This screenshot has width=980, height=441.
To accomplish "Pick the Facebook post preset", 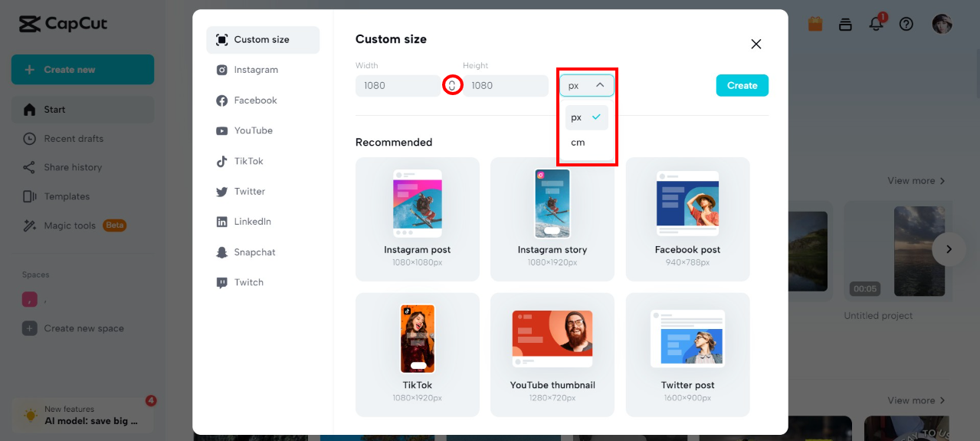I will tap(688, 219).
